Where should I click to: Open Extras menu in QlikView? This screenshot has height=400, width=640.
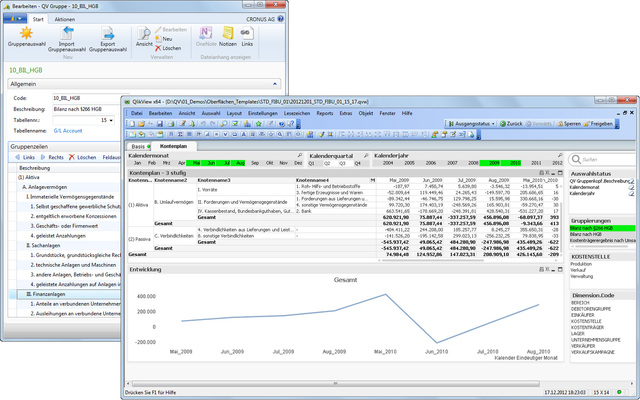click(x=346, y=113)
